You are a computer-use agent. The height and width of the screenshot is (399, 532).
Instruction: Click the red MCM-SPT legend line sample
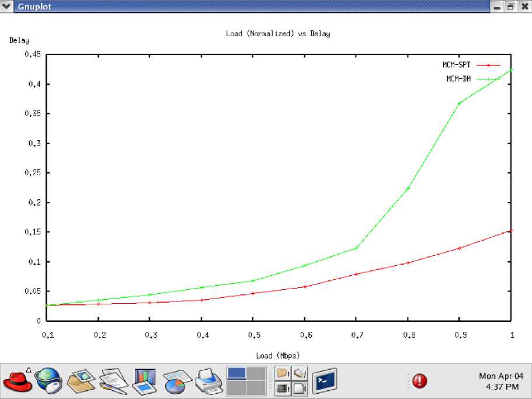[489, 65]
